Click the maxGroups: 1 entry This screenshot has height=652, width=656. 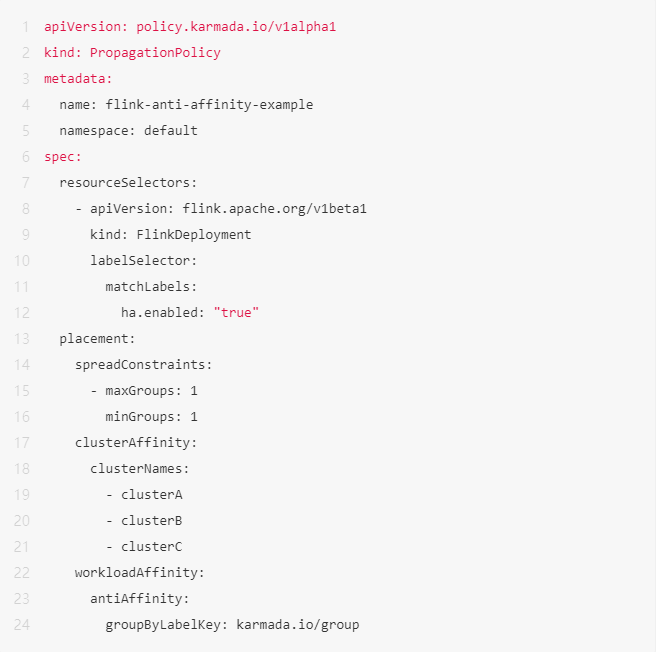(x=151, y=390)
